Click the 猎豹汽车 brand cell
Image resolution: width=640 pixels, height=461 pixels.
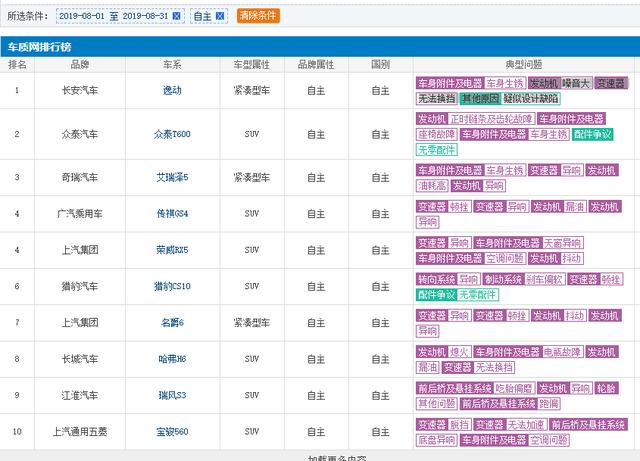tap(80, 286)
